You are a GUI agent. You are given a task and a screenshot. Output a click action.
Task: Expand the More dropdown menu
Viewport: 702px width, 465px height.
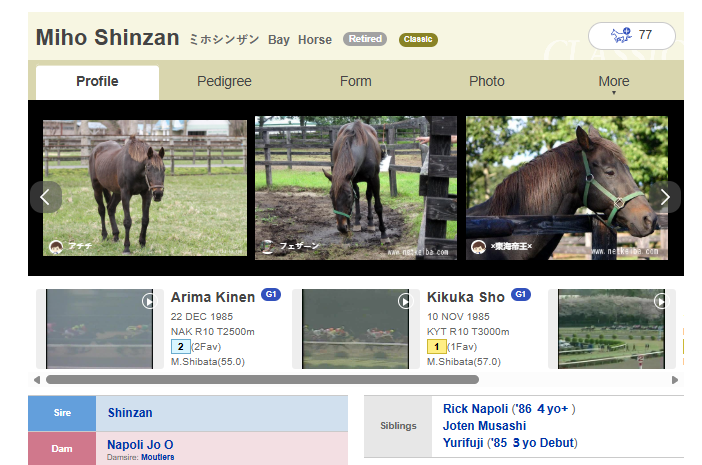click(614, 83)
